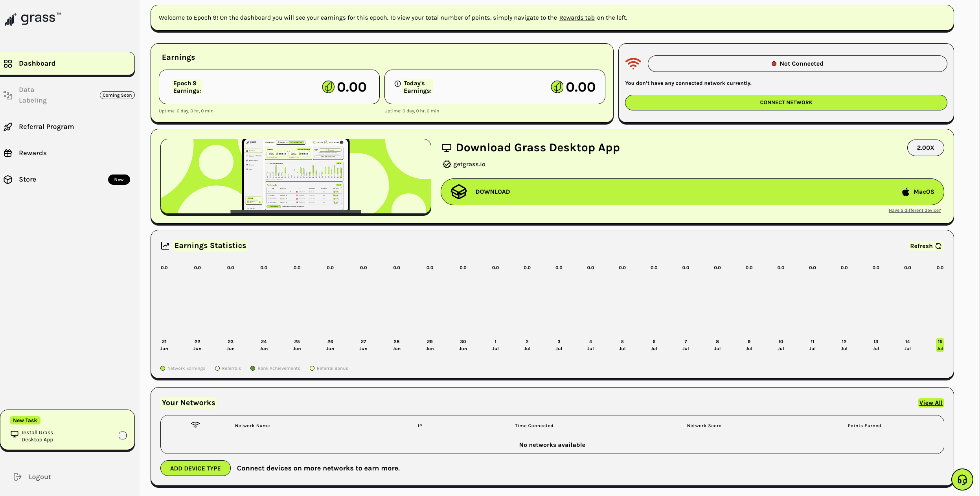Click the Today's Earnings leaf icon

coord(557,87)
